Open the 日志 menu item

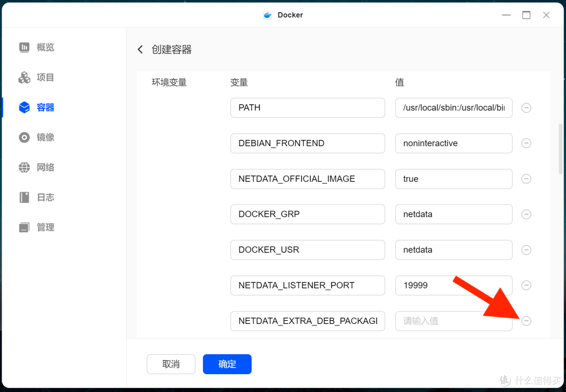click(46, 197)
